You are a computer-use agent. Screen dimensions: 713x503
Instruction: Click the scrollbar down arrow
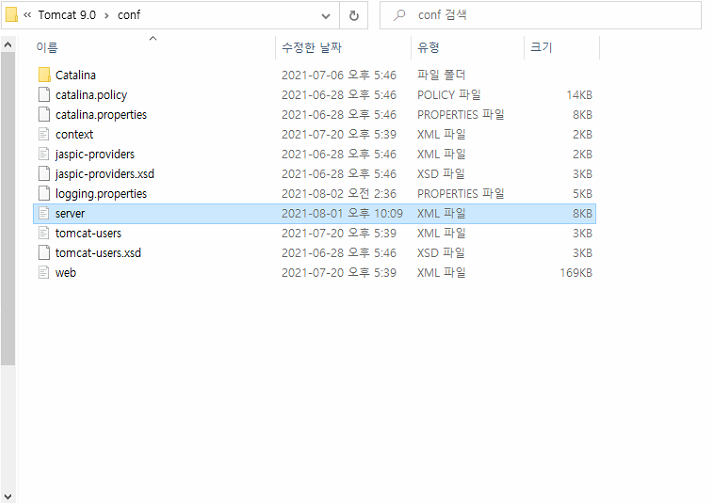[x=8, y=496]
